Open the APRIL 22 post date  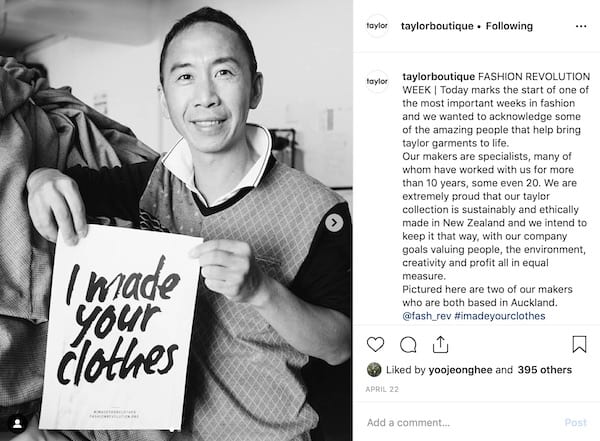[382, 389]
